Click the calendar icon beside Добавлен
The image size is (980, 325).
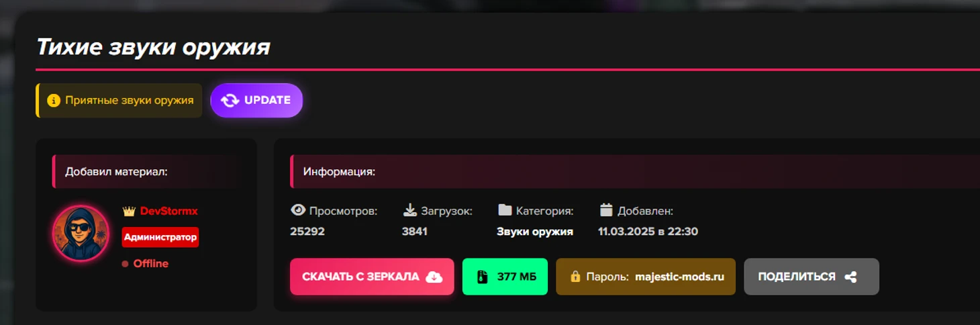point(606,210)
